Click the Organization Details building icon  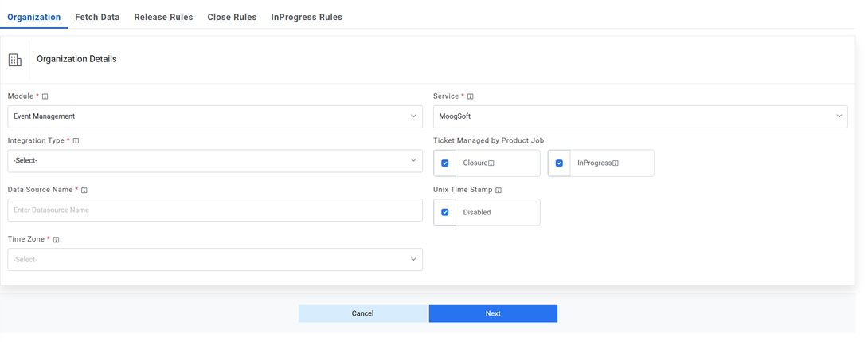(x=14, y=60)
